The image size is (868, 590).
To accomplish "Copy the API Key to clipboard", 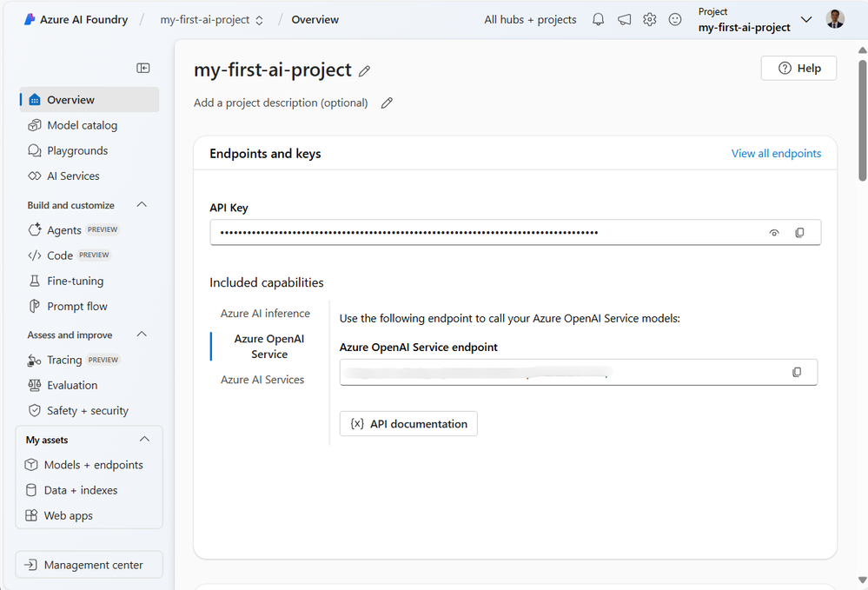I will click(x=799, y=233).
